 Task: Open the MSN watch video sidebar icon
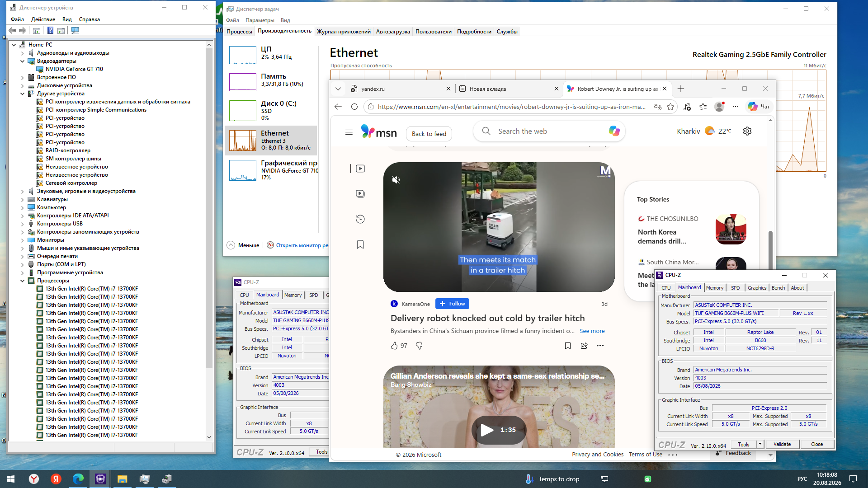[x=360, y=169]
